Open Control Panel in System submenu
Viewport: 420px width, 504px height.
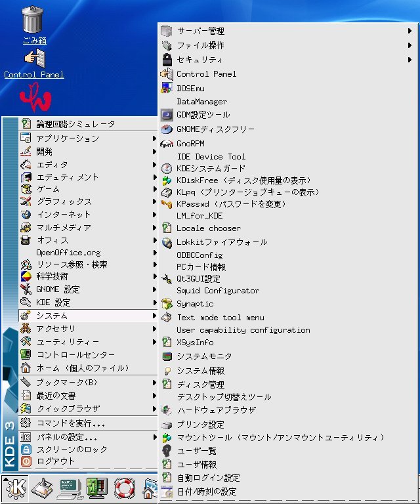tap(288, 74)
